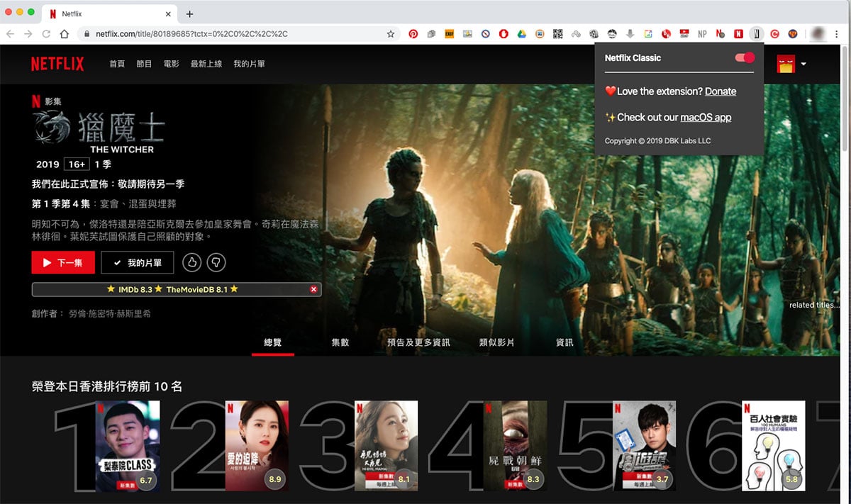Click the Netflix profile avatar

786,64
